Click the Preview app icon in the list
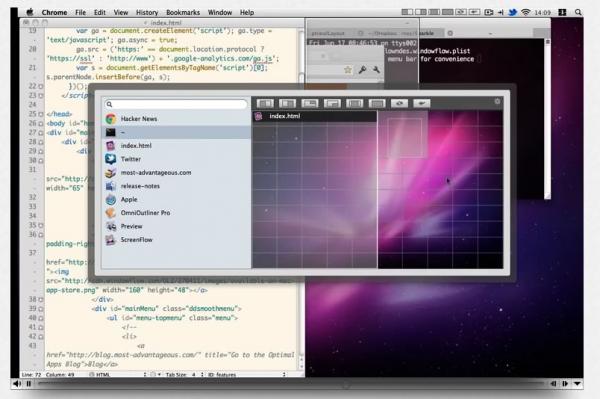Screen dimensions: 600x399 [111, 226]
